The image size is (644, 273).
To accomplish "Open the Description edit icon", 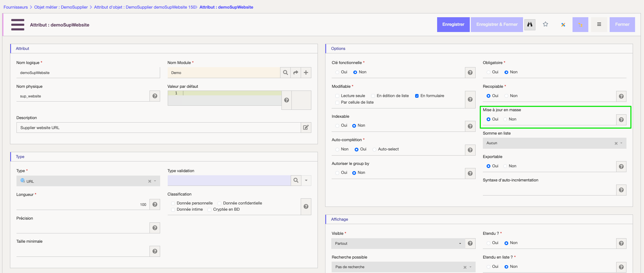I will click(x=306, y=128).
